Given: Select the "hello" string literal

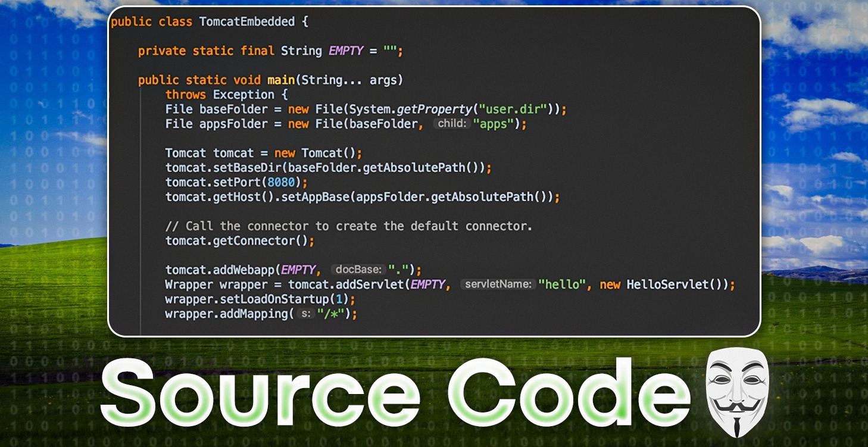Looking at the screenshot, I should (x=561, y=285).
